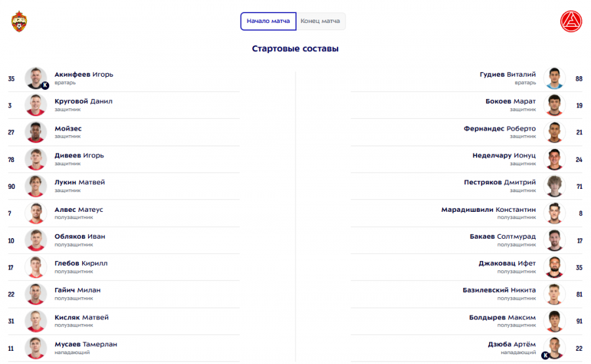This screenshot has width=591, height=364.
Task: Click Болдырев Максим jersey number 91
Action: coord(579,321)
